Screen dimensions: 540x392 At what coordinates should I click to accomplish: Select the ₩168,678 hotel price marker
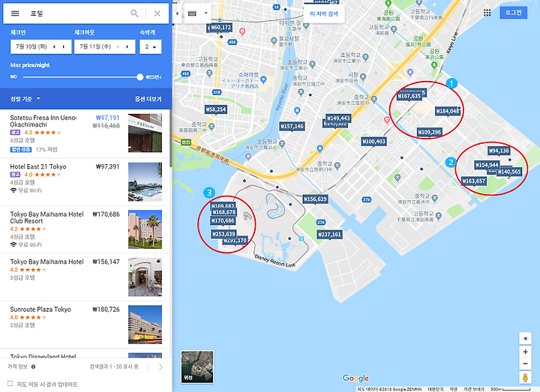[x=223, y=212]
